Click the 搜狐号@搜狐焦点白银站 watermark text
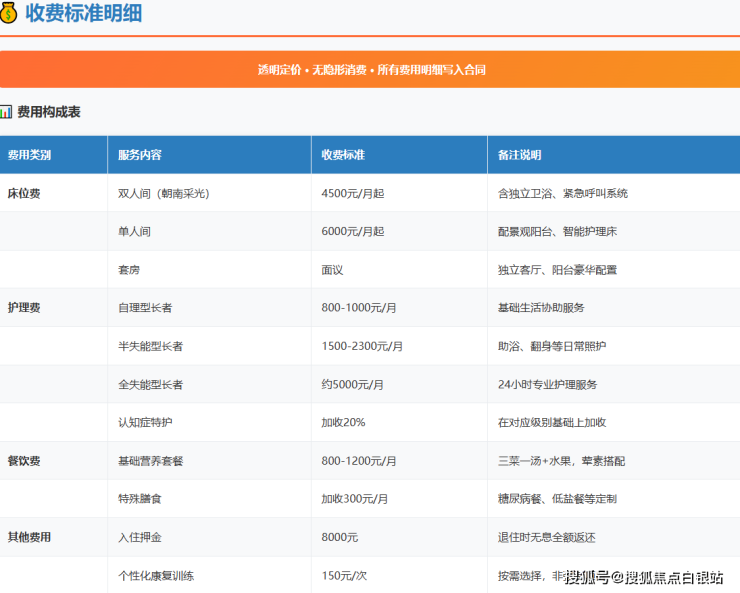Screen dimensions: 740x593 click(x=648, y=577)
